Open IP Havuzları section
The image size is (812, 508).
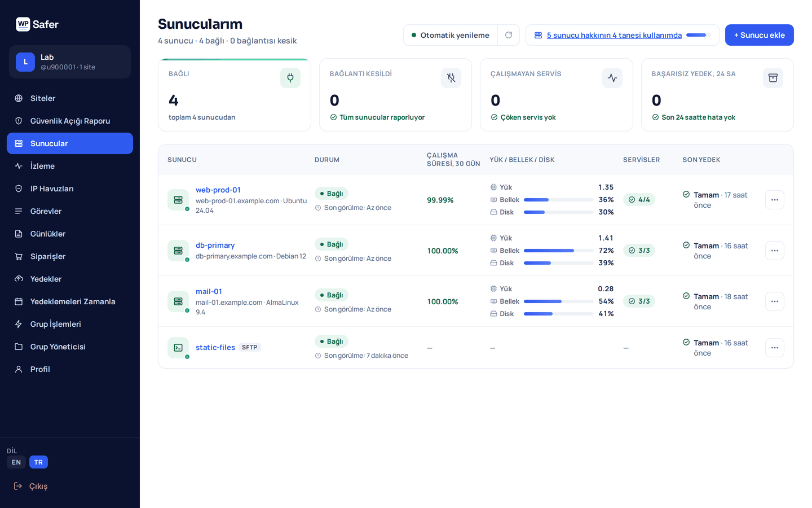pyautogui.click(x=70, y=189)
